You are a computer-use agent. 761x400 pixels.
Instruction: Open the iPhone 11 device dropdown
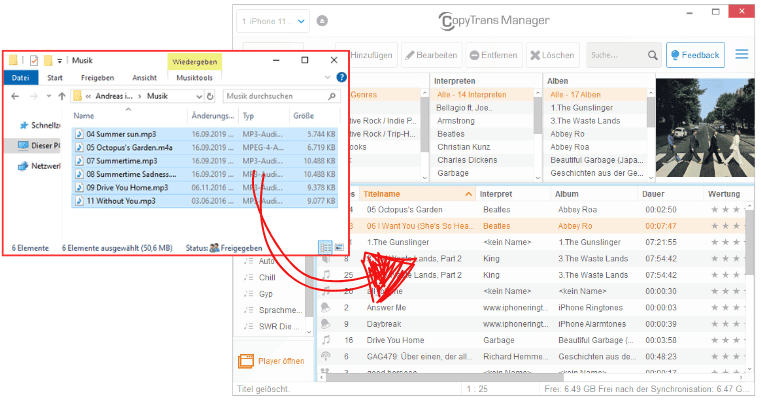[x=273, y=21]
